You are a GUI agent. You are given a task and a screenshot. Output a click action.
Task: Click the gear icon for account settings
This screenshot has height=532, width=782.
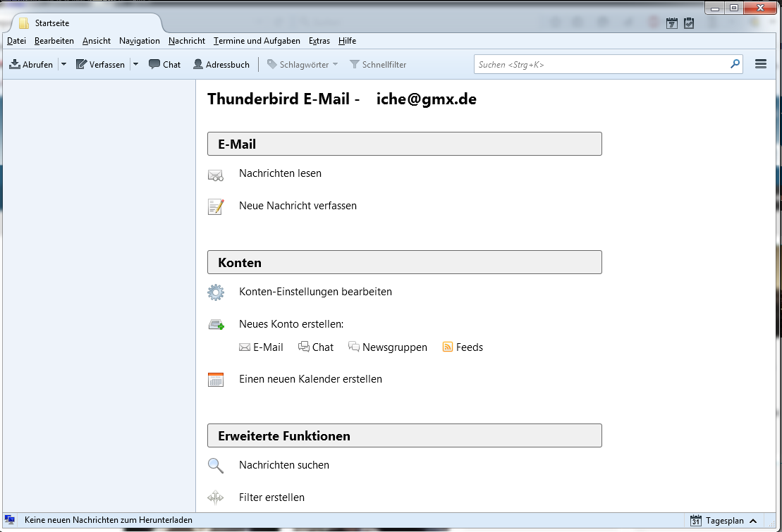pos(216,292)
